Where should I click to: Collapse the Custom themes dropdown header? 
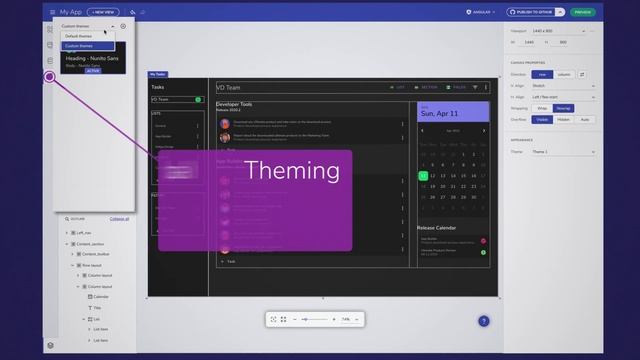click(x=88, y=26)
